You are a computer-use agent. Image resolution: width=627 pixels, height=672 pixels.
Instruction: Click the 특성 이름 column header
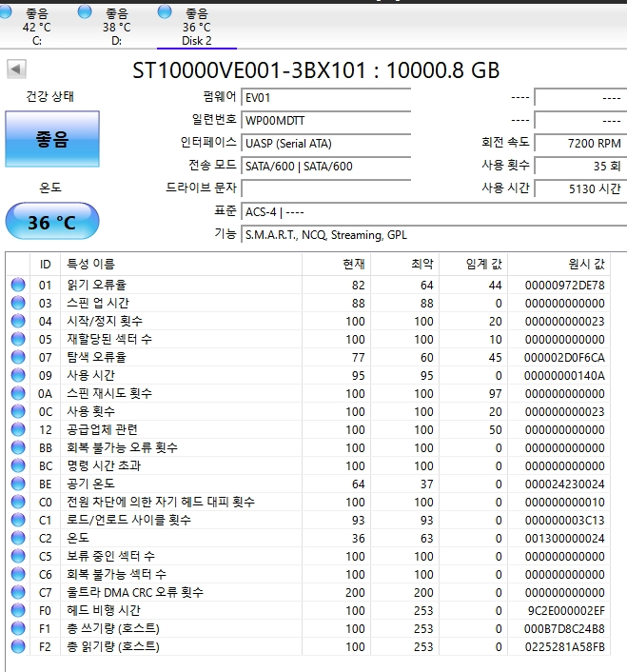coord(181,264)
